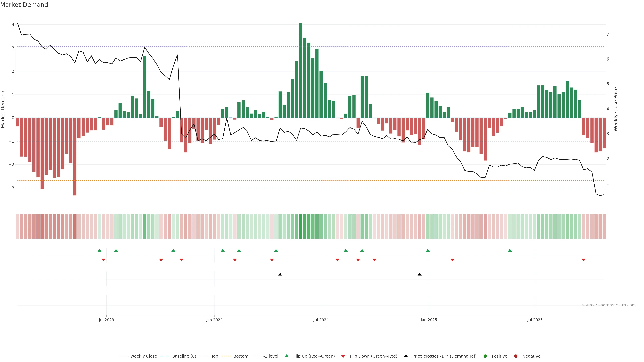Click the red Negative dot in legend

click(x=516, y=356)
